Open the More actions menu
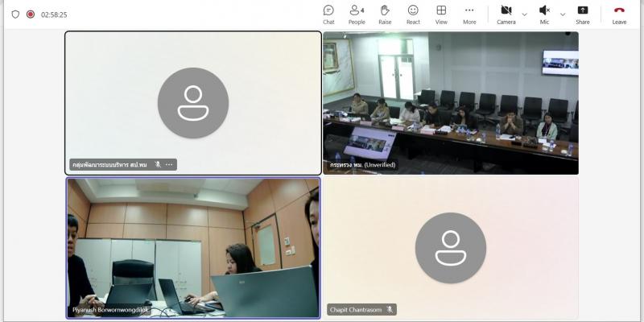644x322 pixels. (469, 14)
